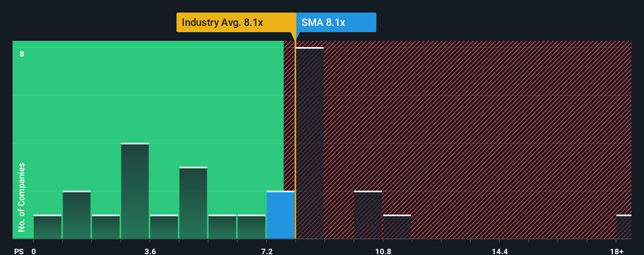The height and width of the screenshot is (255, 644).
Task: Click the 7.2 axis tick label
Action: point(267,251)
